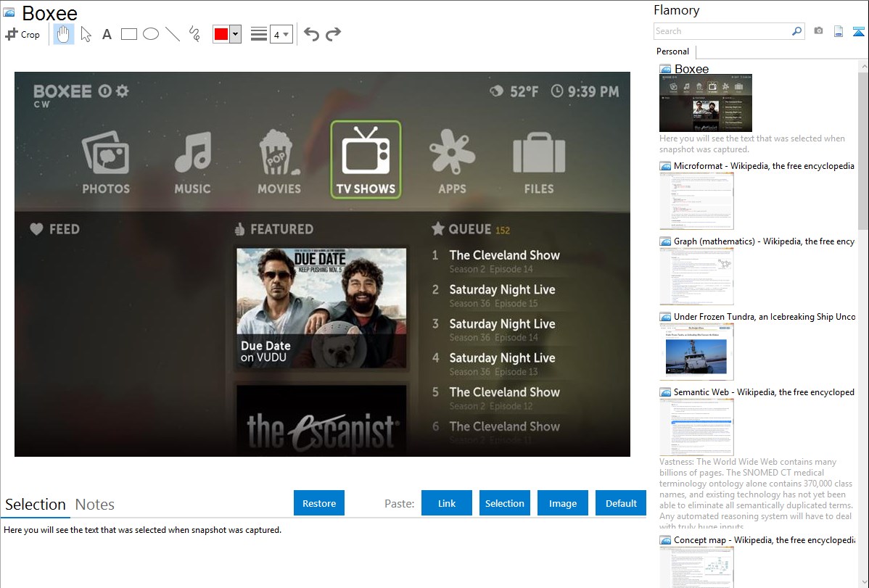Click the Featured thumbs-up icon
This screenshot has width=869, height=588.
pos(239,229)
